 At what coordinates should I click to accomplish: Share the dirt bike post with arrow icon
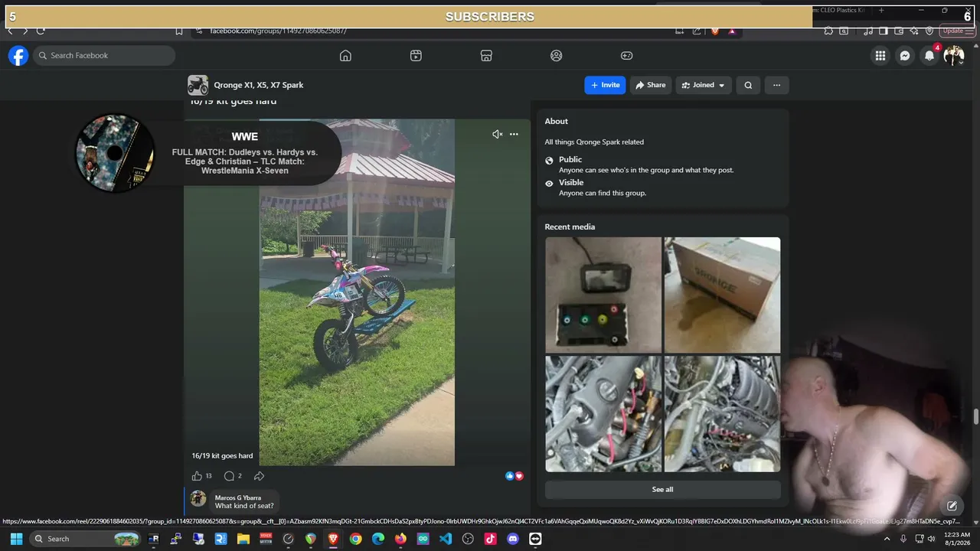point(259,476)
